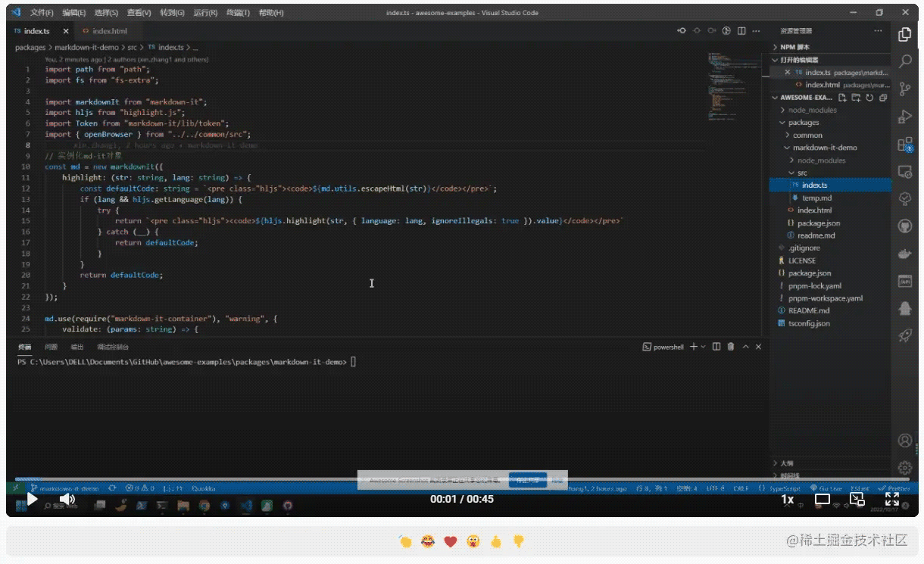Collapse the AWESOME-EXA workspace section

coord(802,98)
